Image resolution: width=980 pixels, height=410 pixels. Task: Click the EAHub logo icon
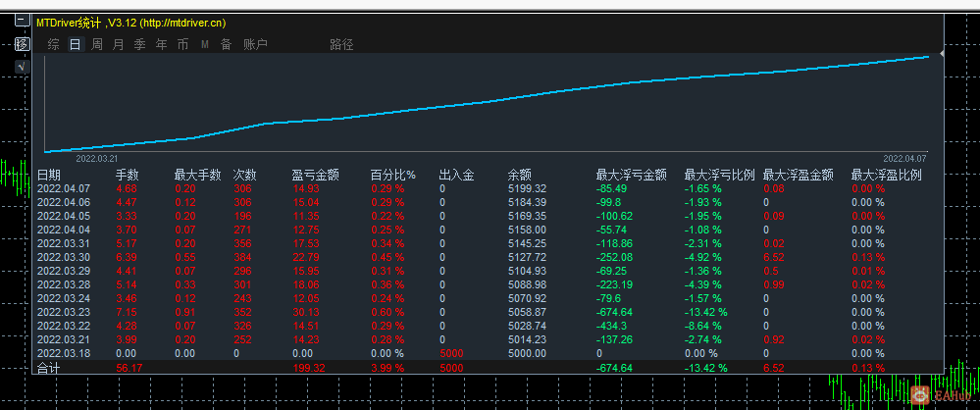pyautogui.click(x=919, y=393)
